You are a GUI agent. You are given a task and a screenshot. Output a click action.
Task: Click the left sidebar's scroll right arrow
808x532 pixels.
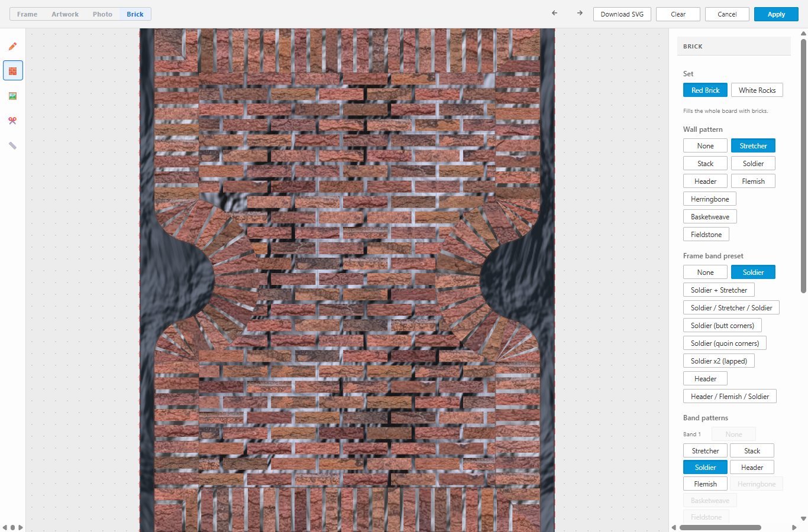point(21,527)
